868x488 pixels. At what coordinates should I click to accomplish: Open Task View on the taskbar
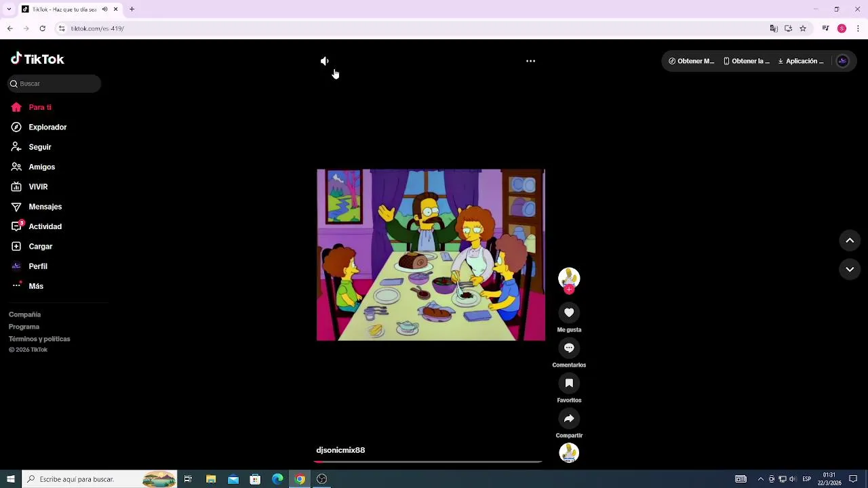click(x=188, y=479)
